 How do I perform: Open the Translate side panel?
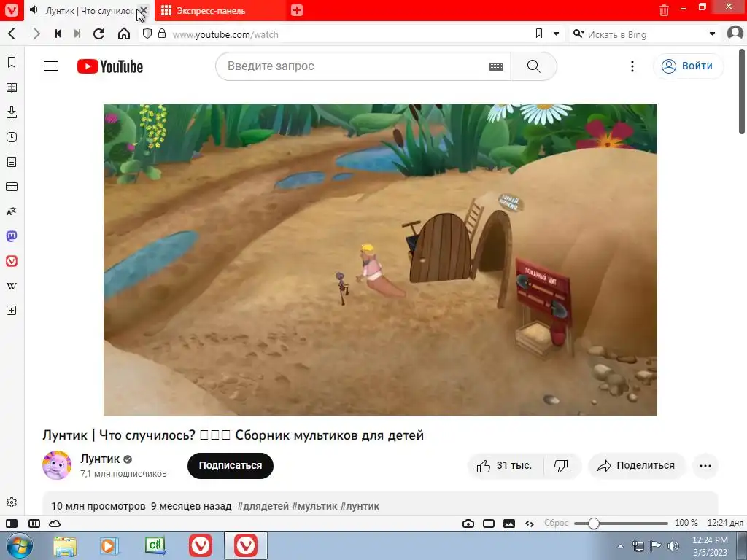12,211
